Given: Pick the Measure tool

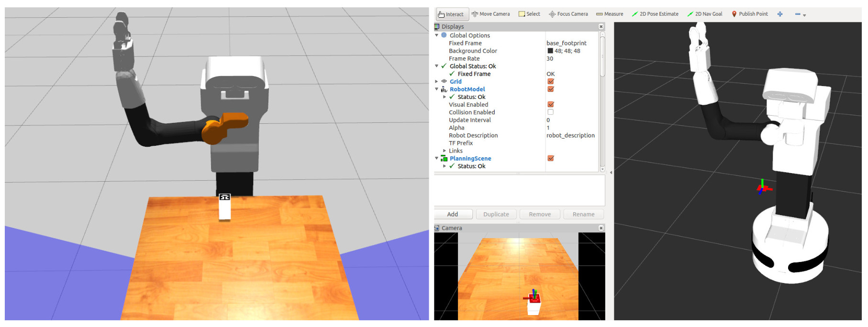Looking at the screenshot, I should [x=610, y=14].
